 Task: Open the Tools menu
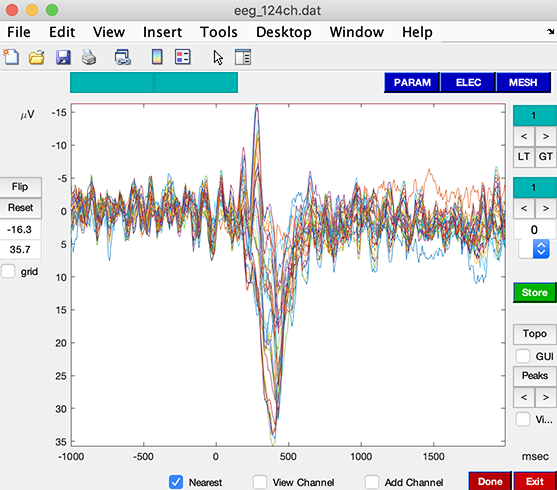218,32
